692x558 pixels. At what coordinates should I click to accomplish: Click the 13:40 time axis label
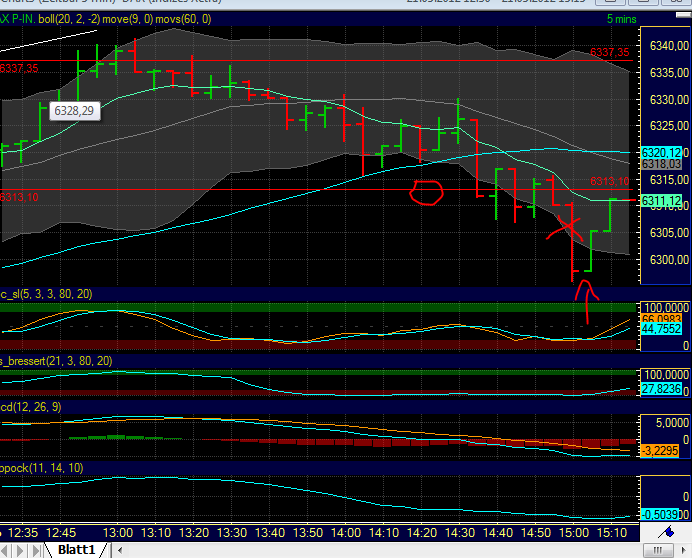270,533
